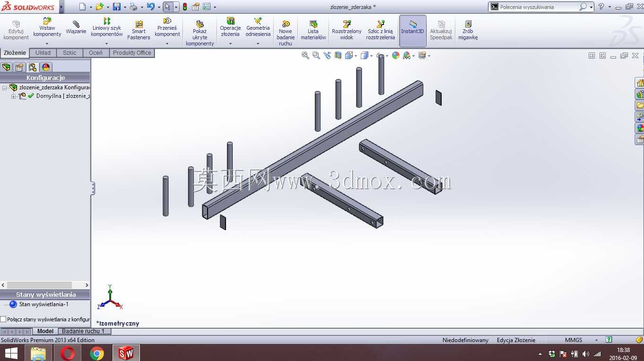Open the View Palette in the task pane

pos(639,117)
